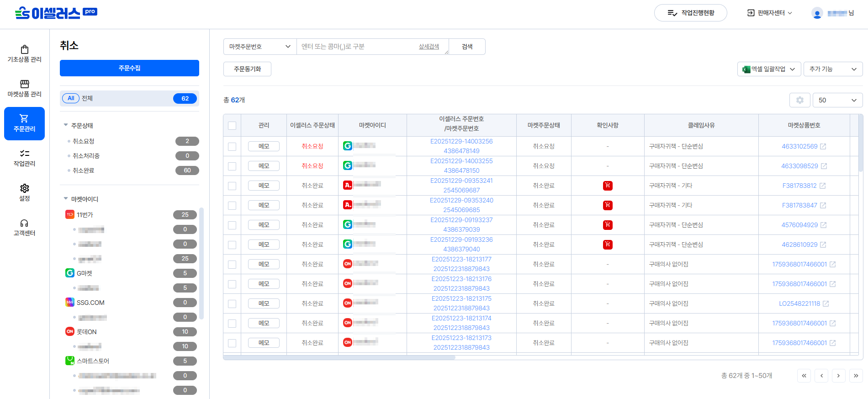This screenshot has width=868, height=399.
Task: Toggle the select-all checkbox in table header
Action: click(232, 126)
